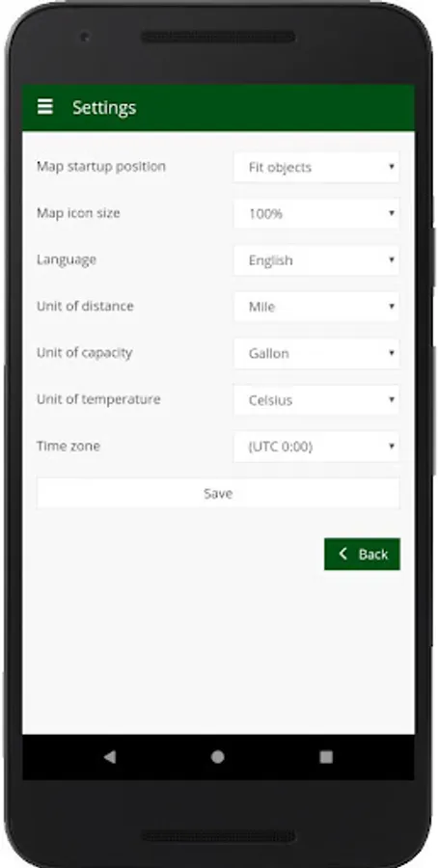Click the Unit of distance label
This screenshot has width=438, height=868.
85,306
